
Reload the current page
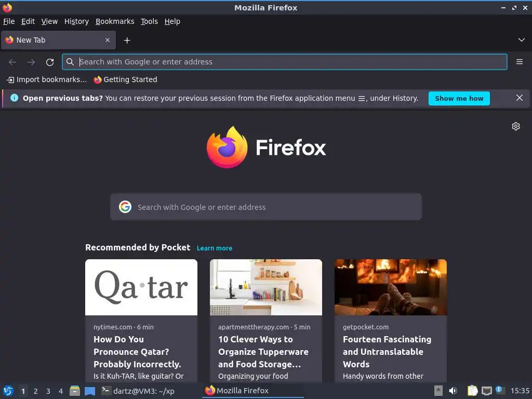click(x=50, y=62)
